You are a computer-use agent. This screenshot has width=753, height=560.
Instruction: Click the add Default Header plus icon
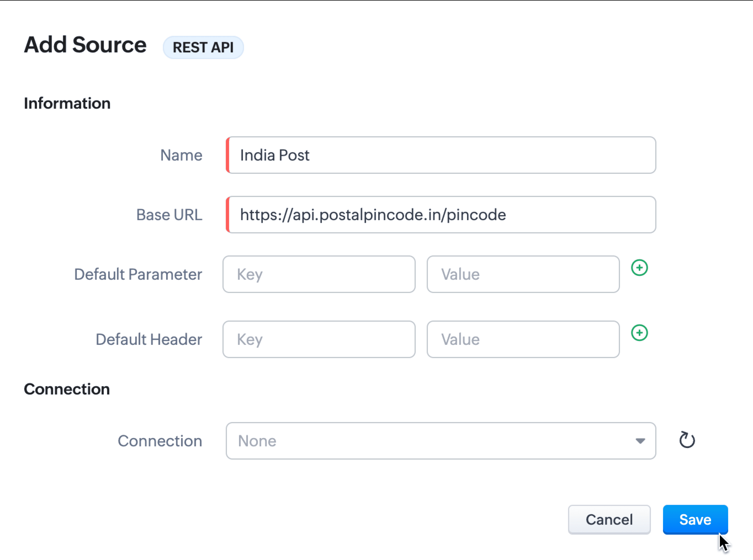639,333
